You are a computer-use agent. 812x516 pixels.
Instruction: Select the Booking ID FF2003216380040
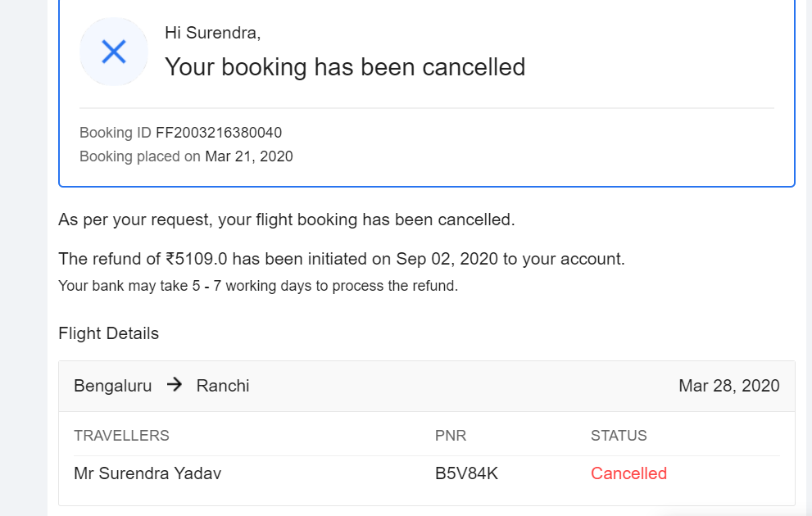219,133
